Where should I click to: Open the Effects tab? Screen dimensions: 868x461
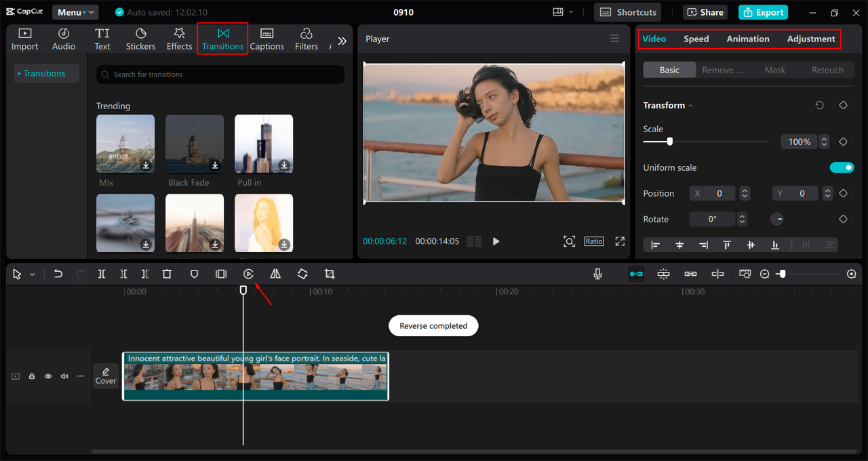(179, 39)
